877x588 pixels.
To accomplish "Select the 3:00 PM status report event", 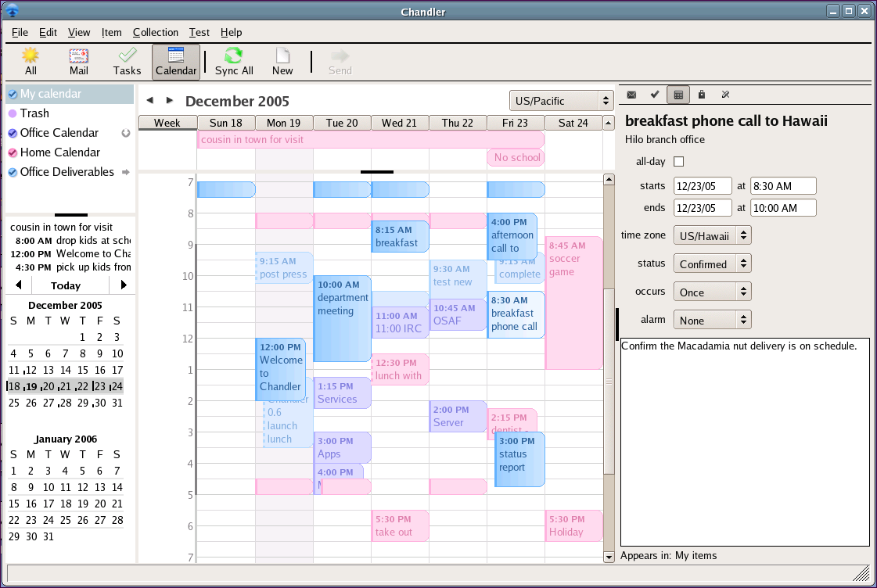I will pos(519,459).
